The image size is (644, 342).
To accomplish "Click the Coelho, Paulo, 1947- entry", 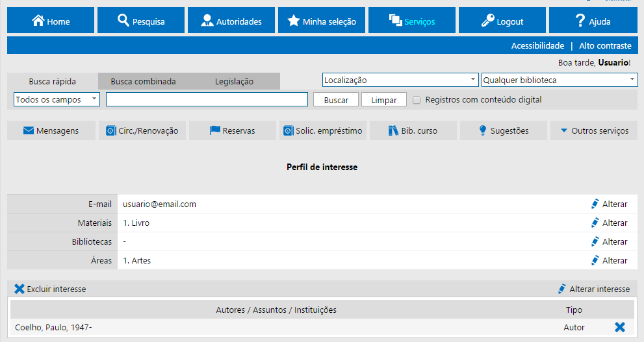I will click(53, 327).
